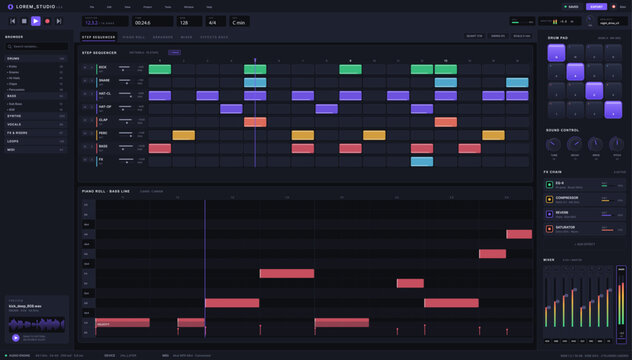632x360 pixels.
Task: Click the purple Play button in the transport
Action: point(36,21)
